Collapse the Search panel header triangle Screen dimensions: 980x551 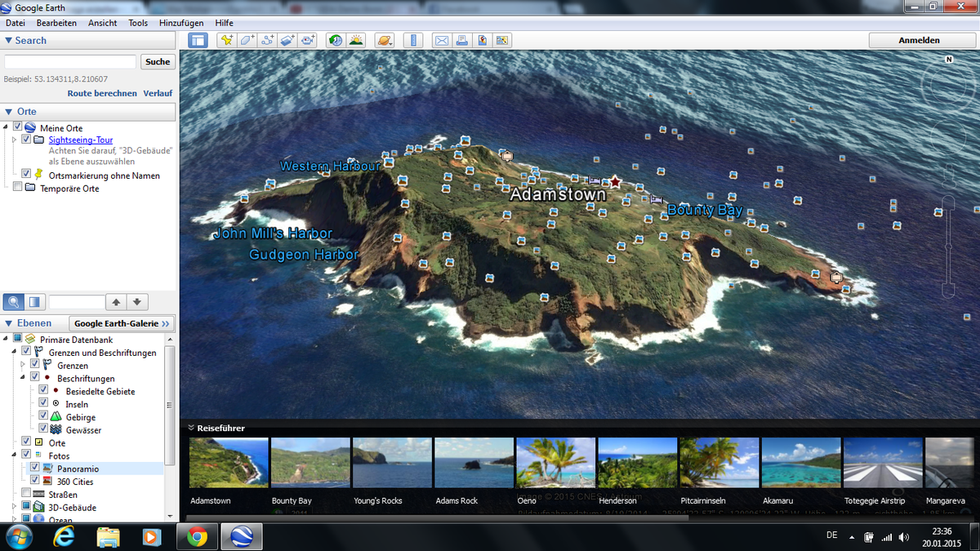point(8,40)
